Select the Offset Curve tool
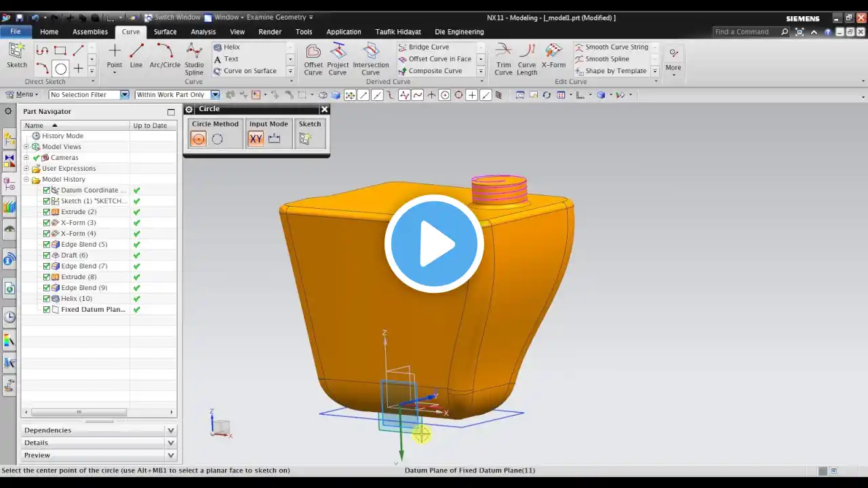 (313, 60)
